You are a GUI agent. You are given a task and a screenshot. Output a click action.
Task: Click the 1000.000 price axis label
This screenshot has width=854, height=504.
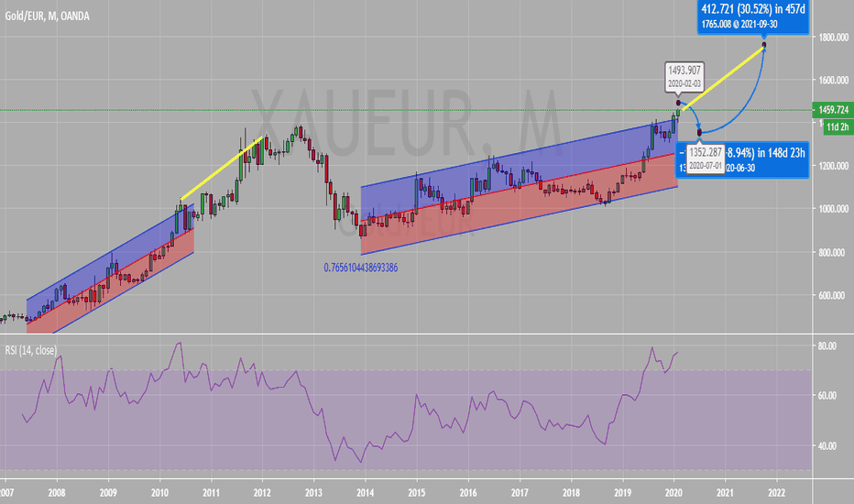tap(833, 209)
